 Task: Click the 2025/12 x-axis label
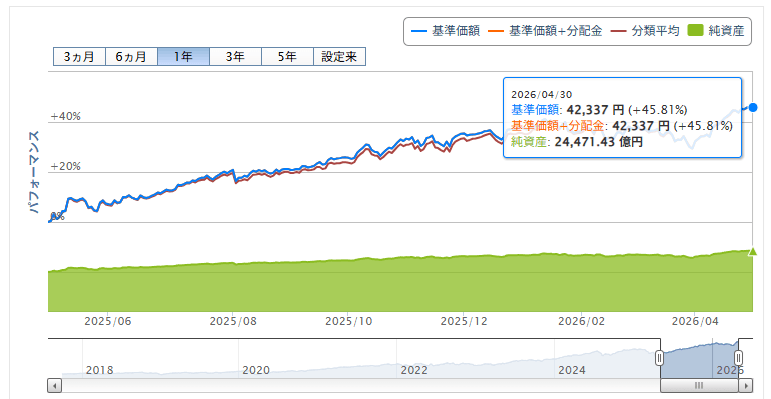[464, 322]
